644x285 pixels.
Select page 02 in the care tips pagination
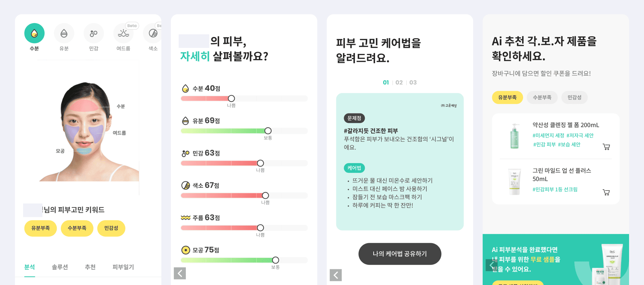coord(399,82)
